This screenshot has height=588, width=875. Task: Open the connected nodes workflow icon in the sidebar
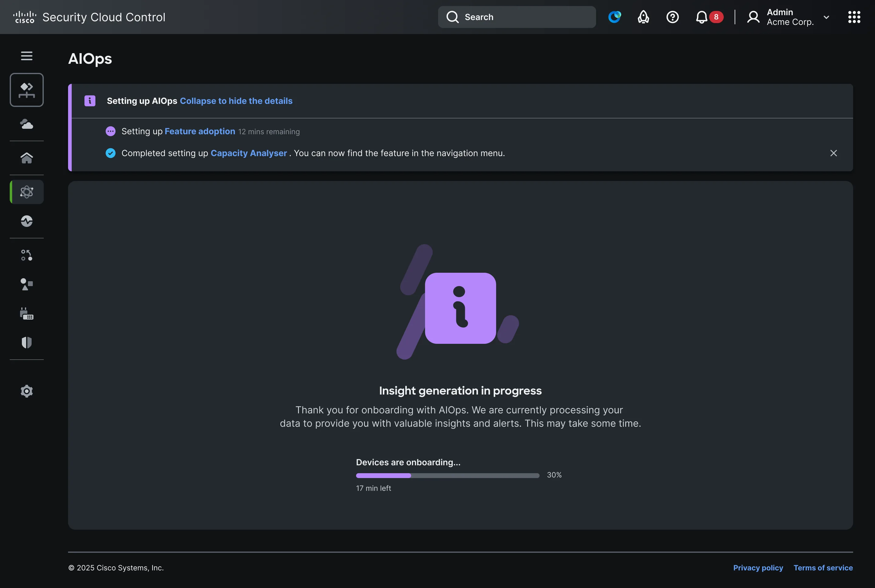click(27, 255)
